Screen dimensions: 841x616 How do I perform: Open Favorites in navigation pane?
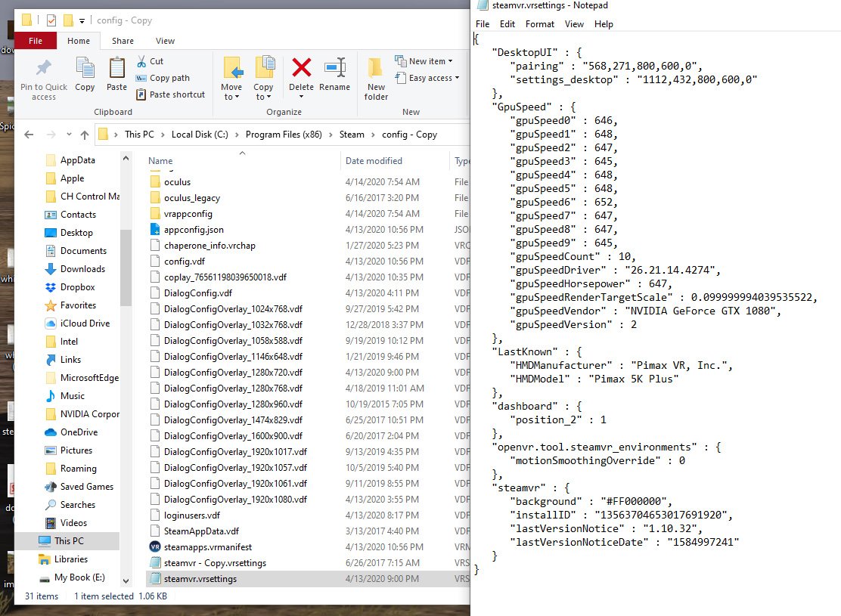click(78, 305)
